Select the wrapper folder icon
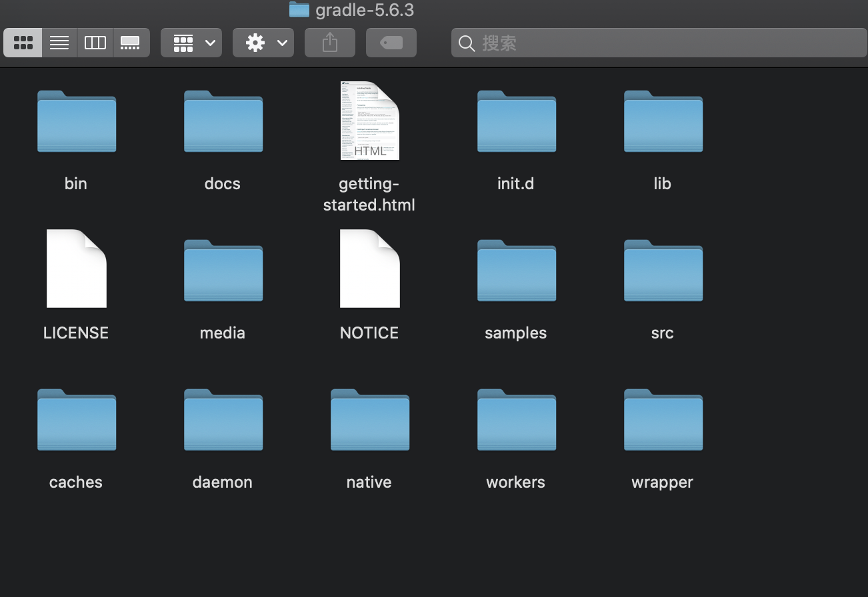868x597 pixels. point(663,420)
